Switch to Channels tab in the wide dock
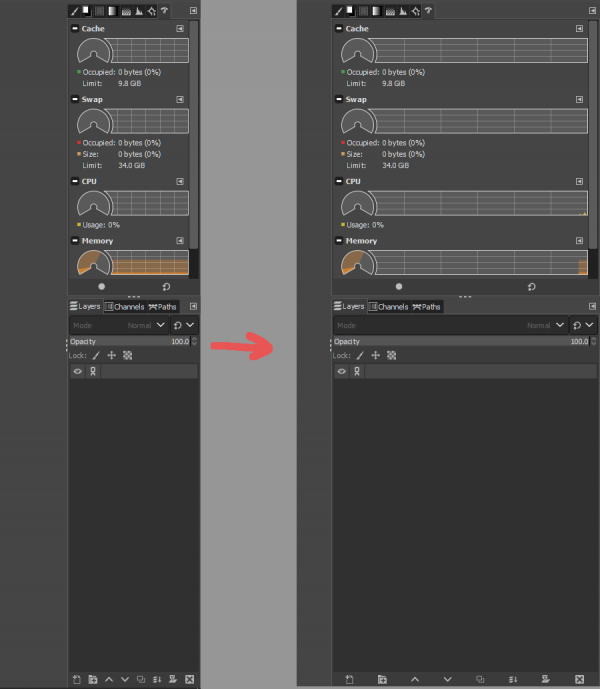The width and height of the screenshot is (600, 689). (x=389, y=307)
